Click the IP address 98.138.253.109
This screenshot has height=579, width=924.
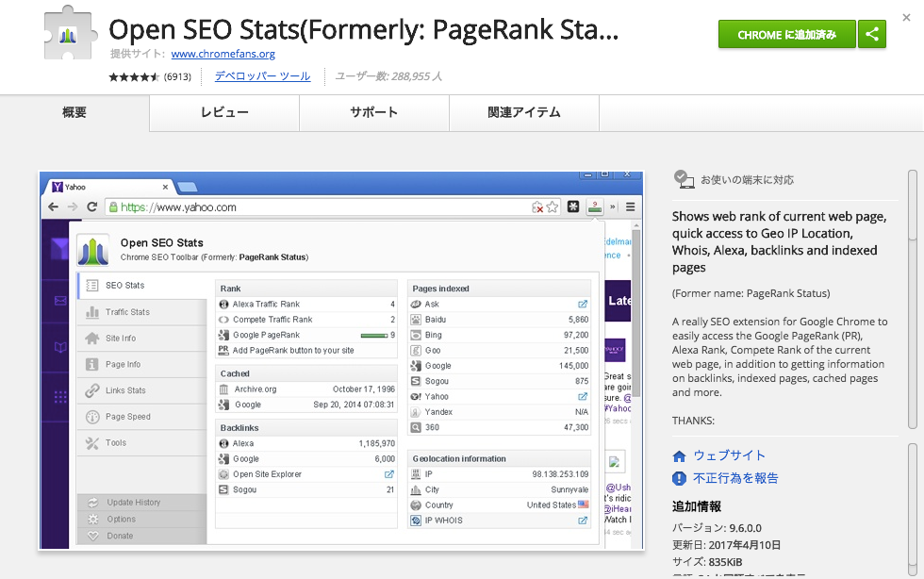(x=560, y=474)
